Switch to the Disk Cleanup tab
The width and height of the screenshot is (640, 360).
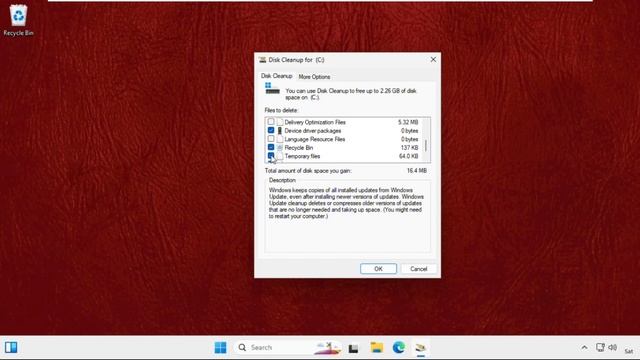pos(277,76)
